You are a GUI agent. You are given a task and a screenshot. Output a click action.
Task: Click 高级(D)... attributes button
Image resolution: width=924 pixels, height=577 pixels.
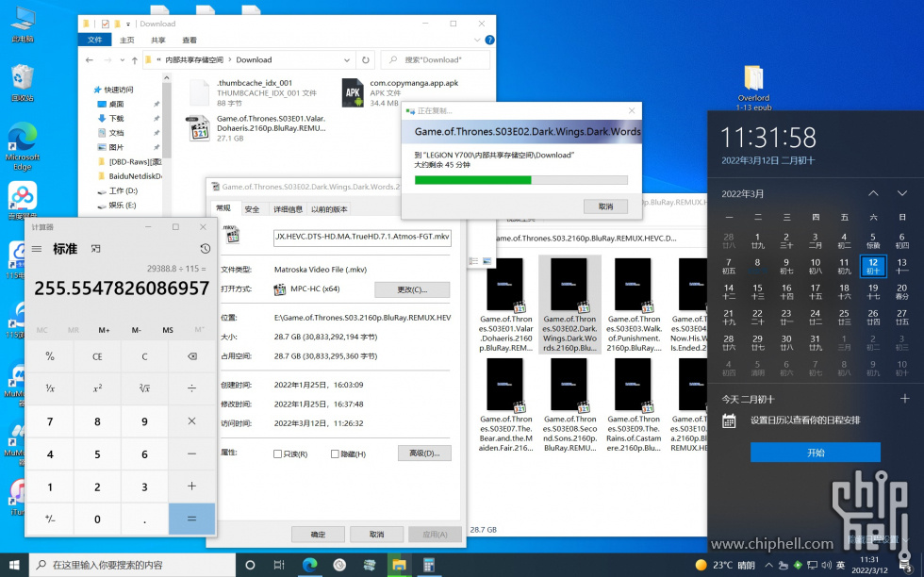coord(424,453)
